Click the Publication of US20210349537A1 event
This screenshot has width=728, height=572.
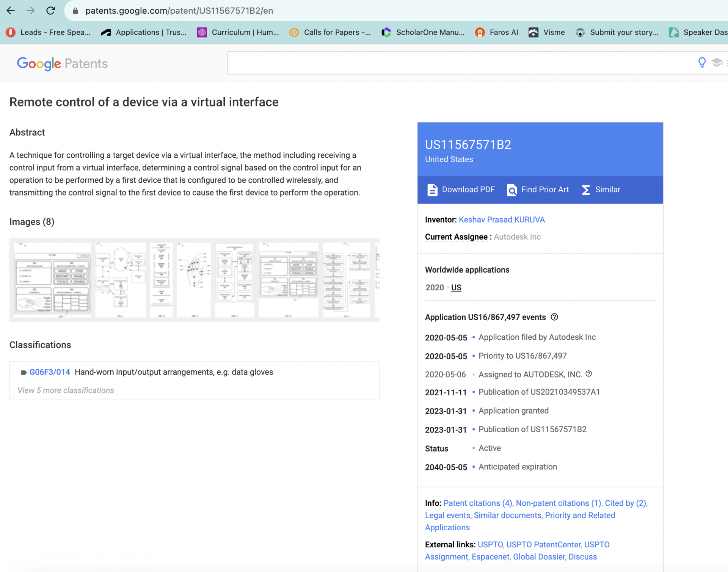coord(539,392)
